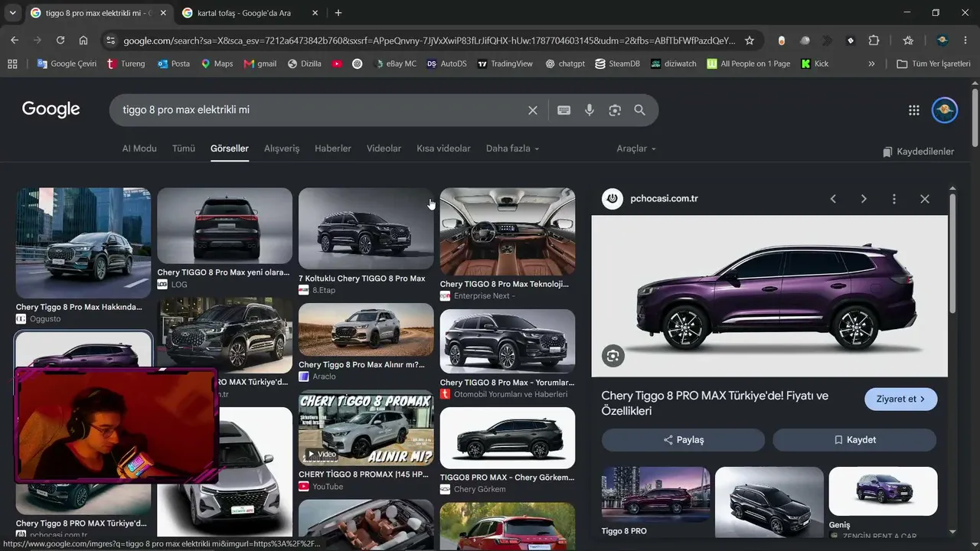Image resolution: width=980 pixels, height=551 pixels.
Task: Open the Chery Görkem TIGGO8 PRO MAX image
Action: coord(508,438)
